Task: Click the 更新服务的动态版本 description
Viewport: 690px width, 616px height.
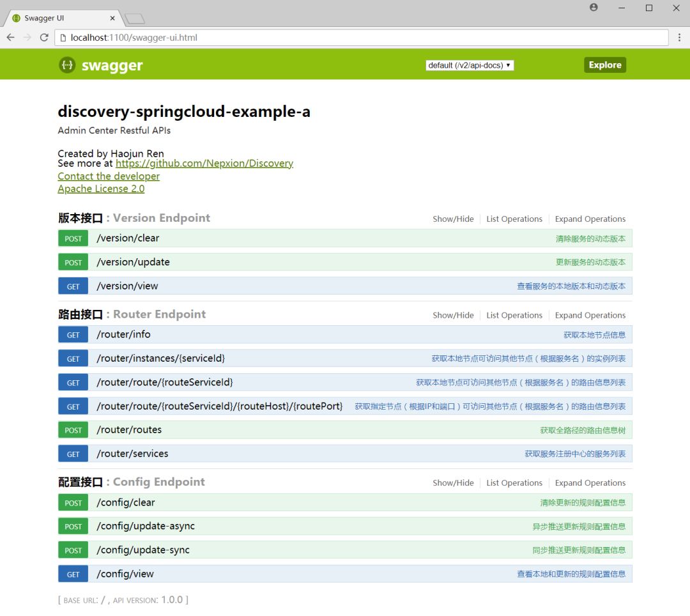Action: (590, 262)
